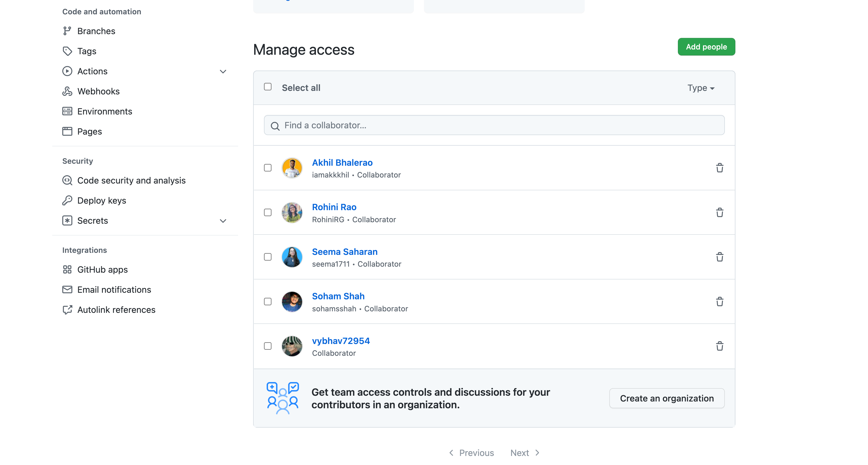Focus the Find a collaborator search field
The height and width of the screenshot is (465, 868).
[x=494, y=125]
